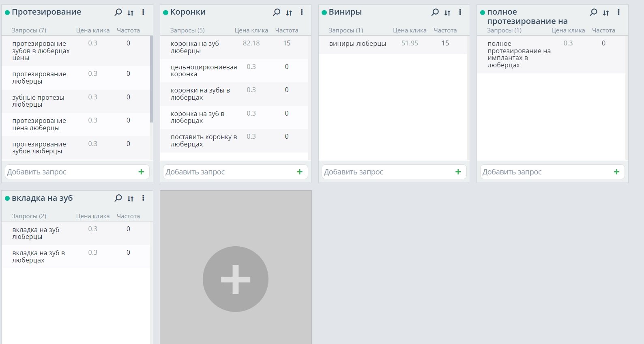Add a new group with big plus
Viewport: 644px width, 344px height.
236,279
